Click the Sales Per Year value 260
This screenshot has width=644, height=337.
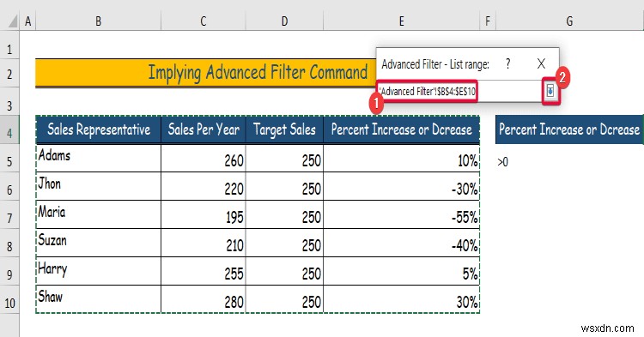204,158
